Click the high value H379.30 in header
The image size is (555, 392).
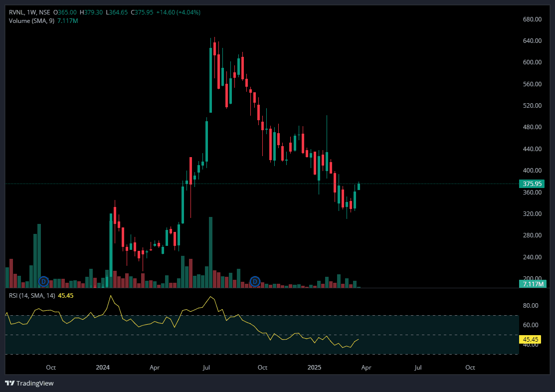point(91,12)
